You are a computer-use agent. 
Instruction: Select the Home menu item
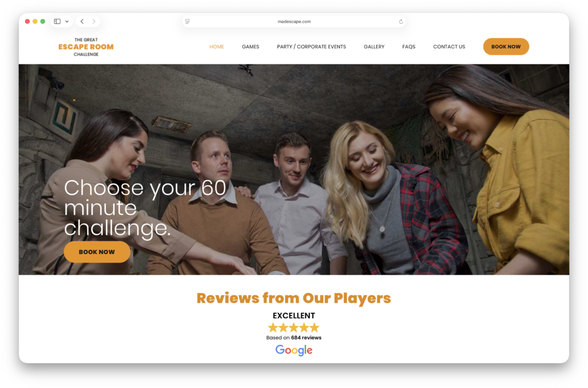click(x=216, y=47)
